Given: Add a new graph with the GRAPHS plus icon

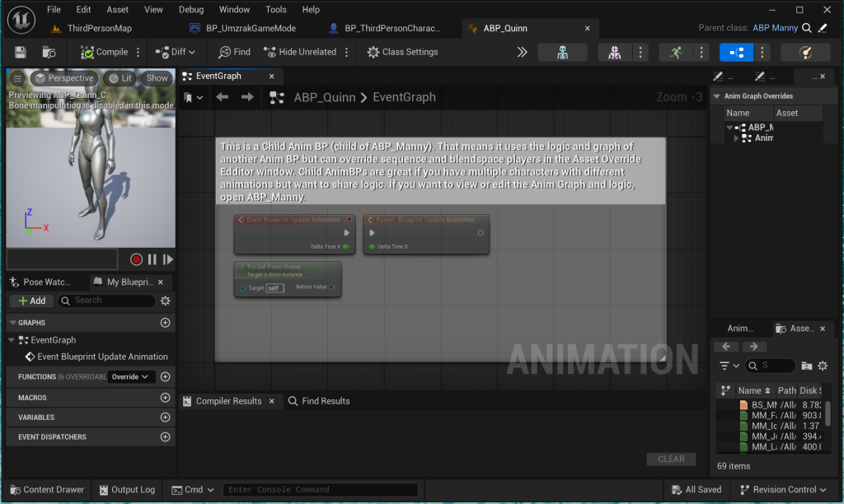Looking at the screenshot, I should [165, 323].
